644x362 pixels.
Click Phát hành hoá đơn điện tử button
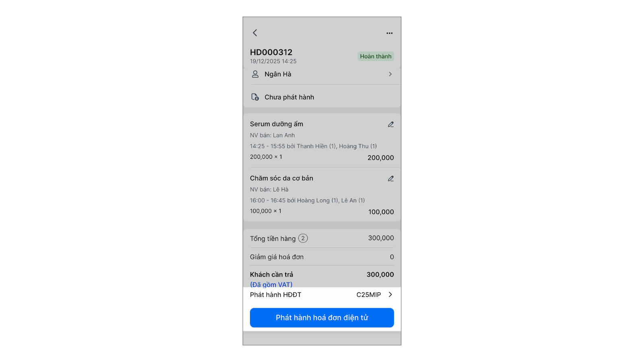coord(322,318)
